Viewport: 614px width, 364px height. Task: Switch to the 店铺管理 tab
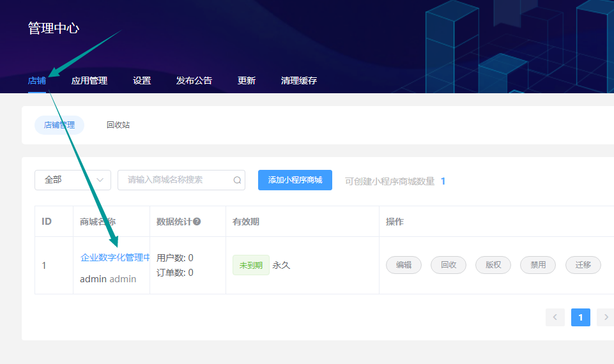click(x=59, y=125)
